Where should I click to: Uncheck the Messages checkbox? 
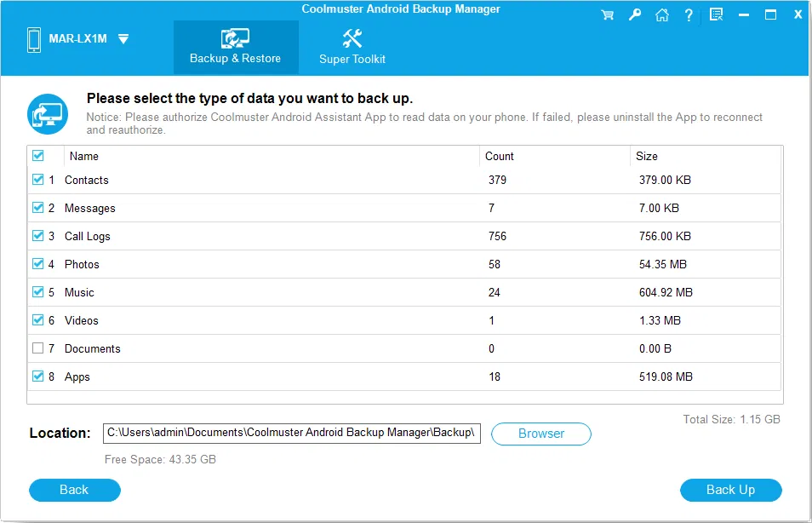point(37,207)
